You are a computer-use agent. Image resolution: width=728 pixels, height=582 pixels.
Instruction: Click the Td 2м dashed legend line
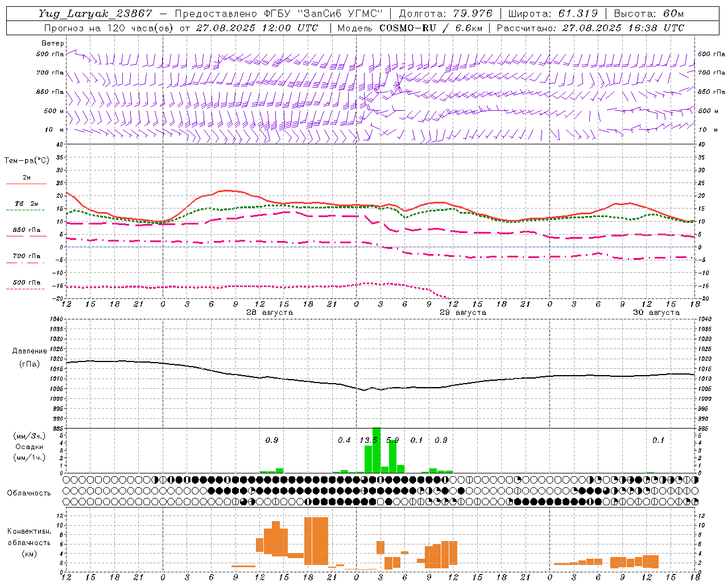(26, 210)
